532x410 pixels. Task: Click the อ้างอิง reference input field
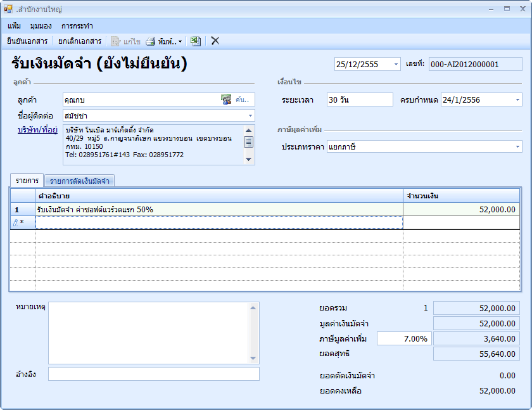pyautogui.click(x=154, y=374)
